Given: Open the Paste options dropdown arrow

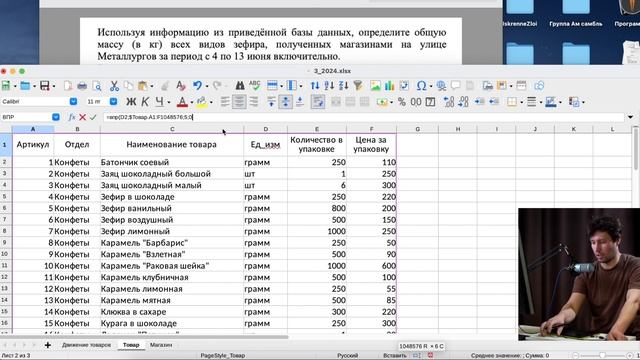Looking at the screenshot, I should click(x=152, y=86).
